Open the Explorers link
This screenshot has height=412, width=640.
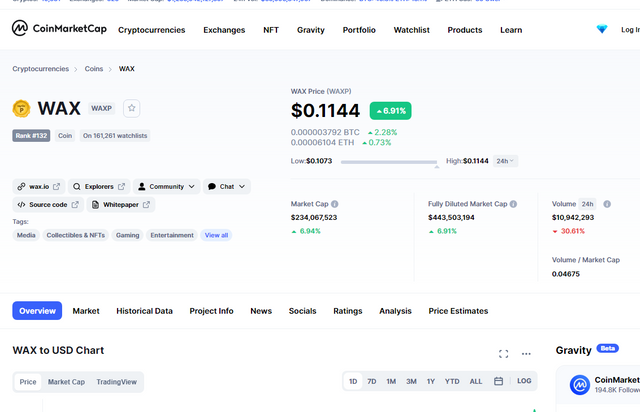click(99, 187)
